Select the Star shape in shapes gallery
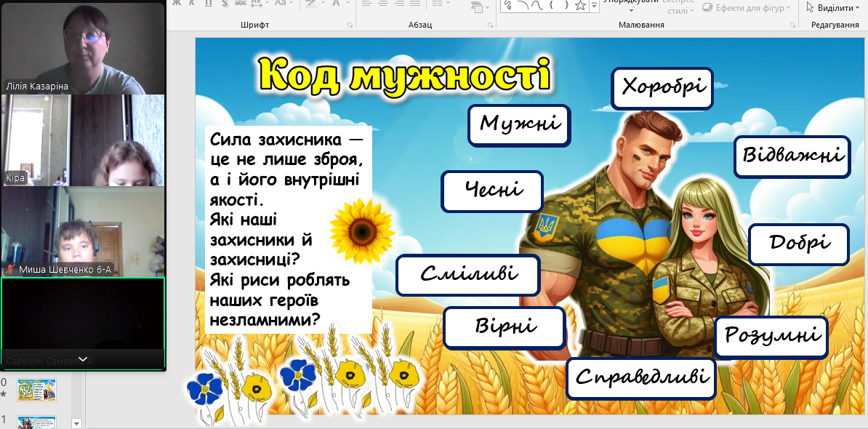The image size is (868, 429). coord(580,5)
